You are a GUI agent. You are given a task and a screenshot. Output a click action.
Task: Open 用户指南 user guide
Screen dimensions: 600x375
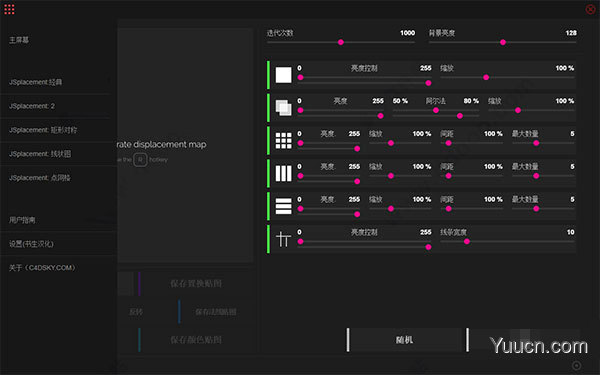tap(22, 220)
